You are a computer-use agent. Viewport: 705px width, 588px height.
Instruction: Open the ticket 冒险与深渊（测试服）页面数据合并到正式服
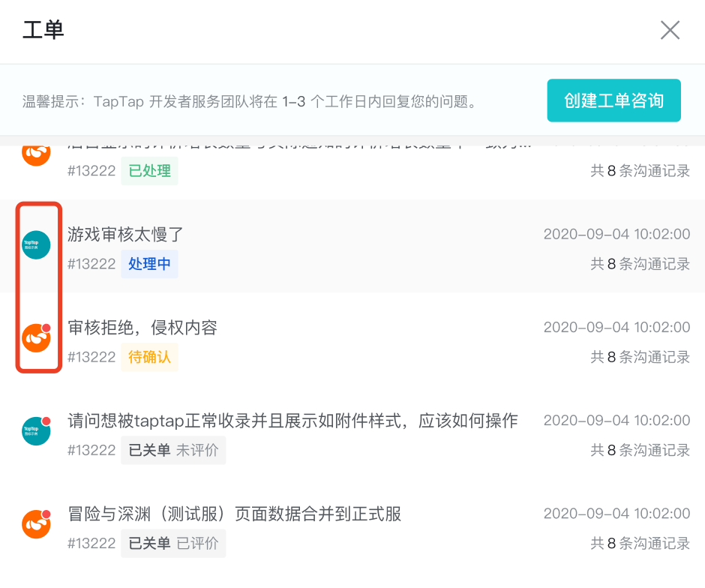click(234, 514)
